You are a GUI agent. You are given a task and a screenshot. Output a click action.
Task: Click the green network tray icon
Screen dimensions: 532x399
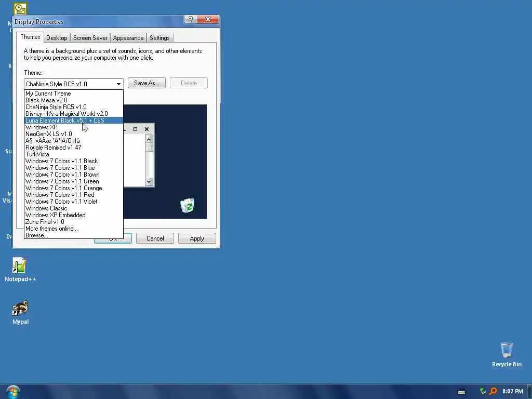click(483, 391)
